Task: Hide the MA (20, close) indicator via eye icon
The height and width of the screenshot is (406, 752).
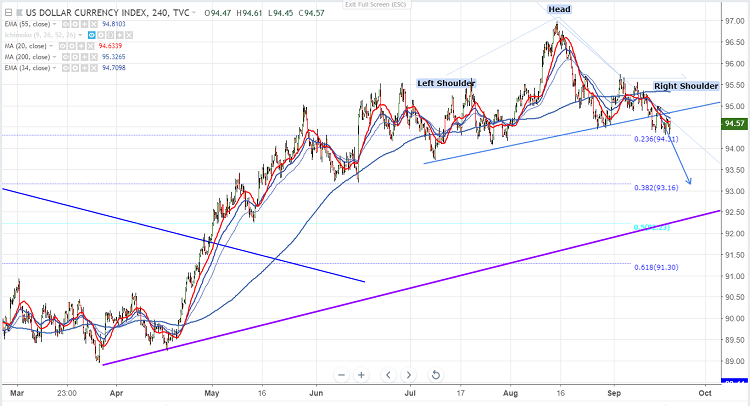Action: [x=62, y=46]
